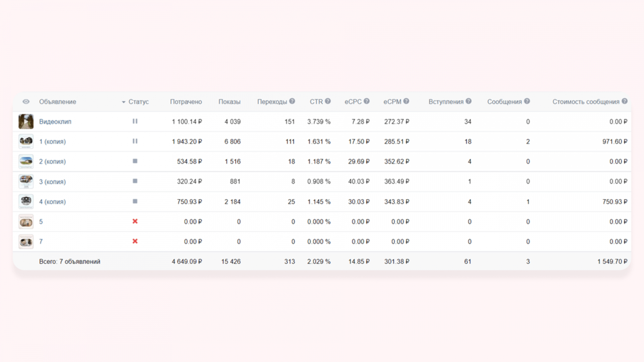Sort by Стоимость сообщения column header
The height and width of the screenshot is (362, 644).
pyautogui.click(x=586, y=102)
